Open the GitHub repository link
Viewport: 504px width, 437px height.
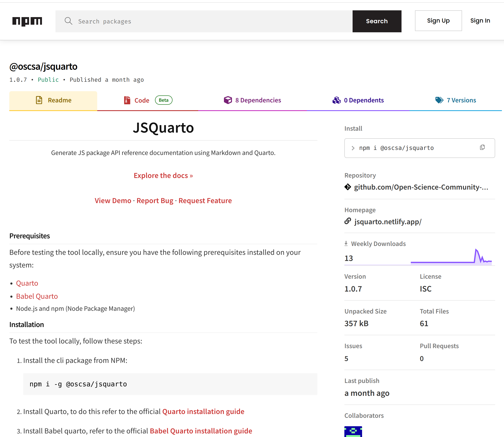pos(421,187)
